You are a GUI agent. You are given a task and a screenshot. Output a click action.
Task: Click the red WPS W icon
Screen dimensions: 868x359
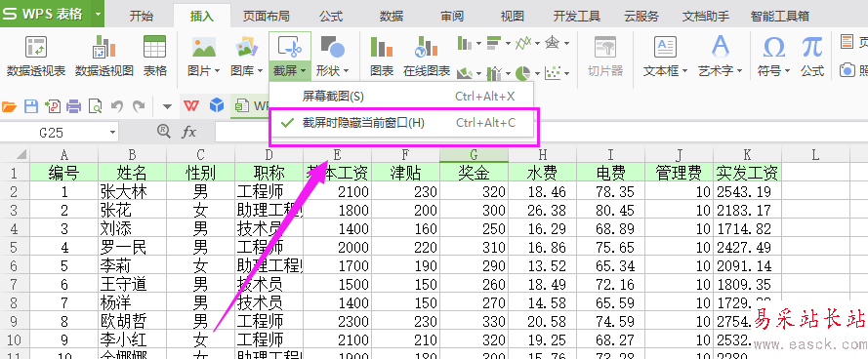point(191,105)
